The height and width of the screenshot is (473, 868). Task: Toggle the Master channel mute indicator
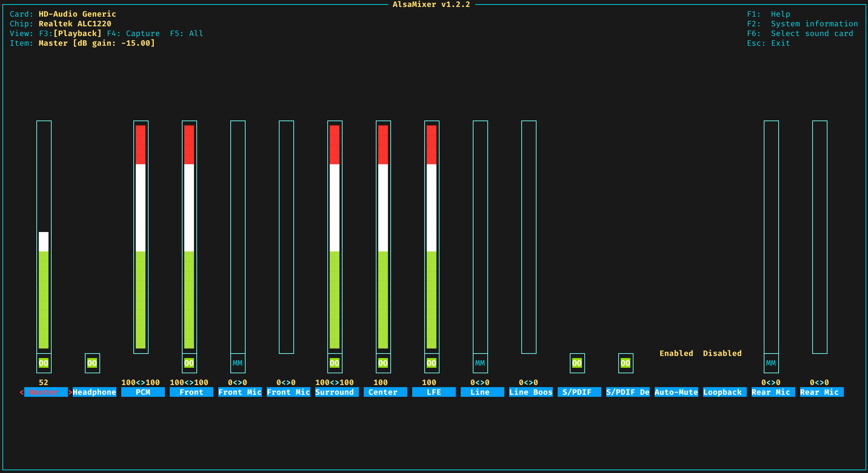44,363
